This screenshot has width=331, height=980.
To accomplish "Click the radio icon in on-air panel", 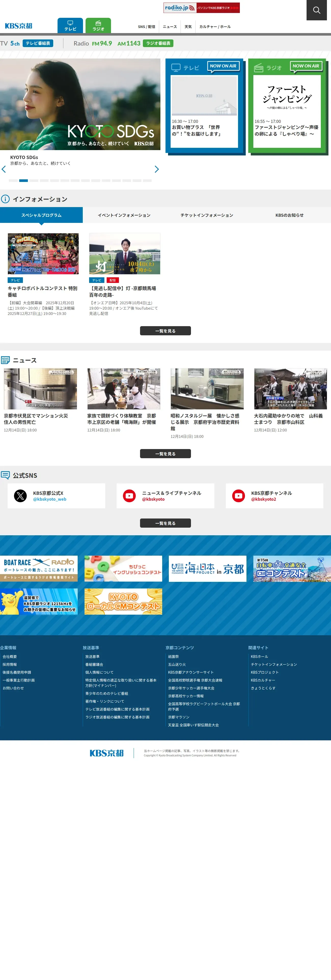I will click(259, 68).
